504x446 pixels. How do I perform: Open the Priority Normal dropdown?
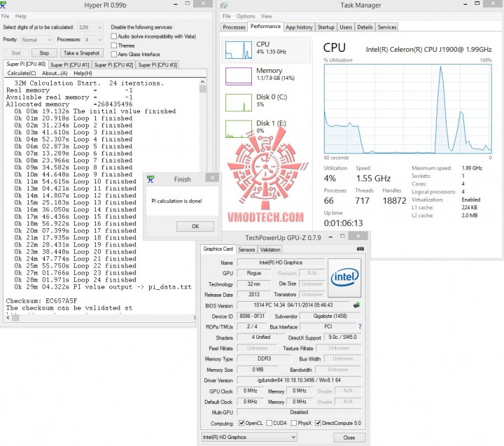tap(36, 39)
